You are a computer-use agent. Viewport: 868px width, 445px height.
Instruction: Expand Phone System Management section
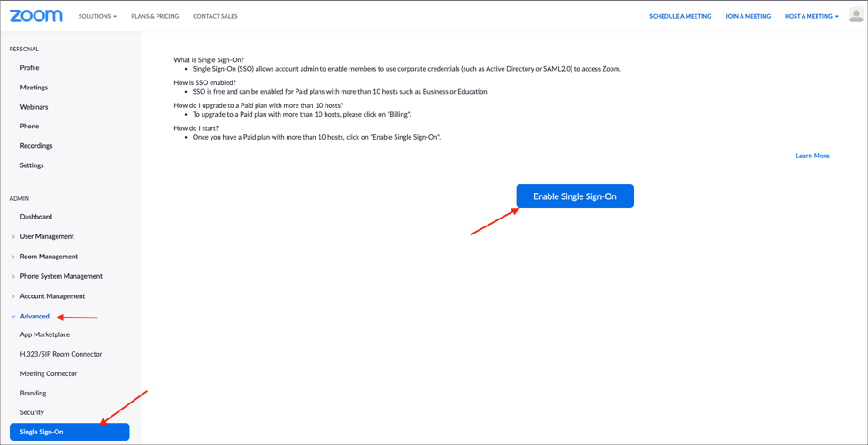[61, 276]
